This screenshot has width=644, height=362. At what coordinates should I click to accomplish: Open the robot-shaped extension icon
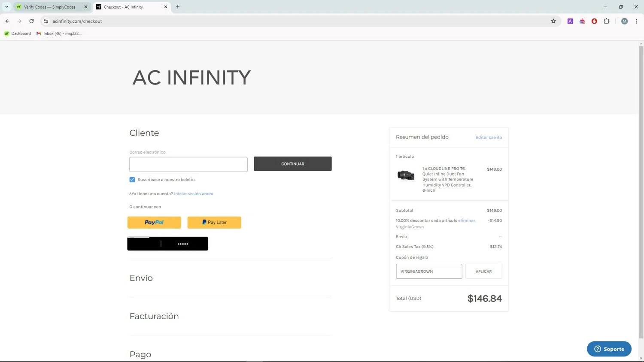582,21
